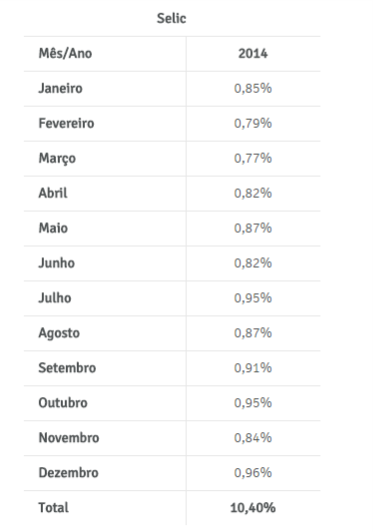Select the Outubro row label

point(63,403)
